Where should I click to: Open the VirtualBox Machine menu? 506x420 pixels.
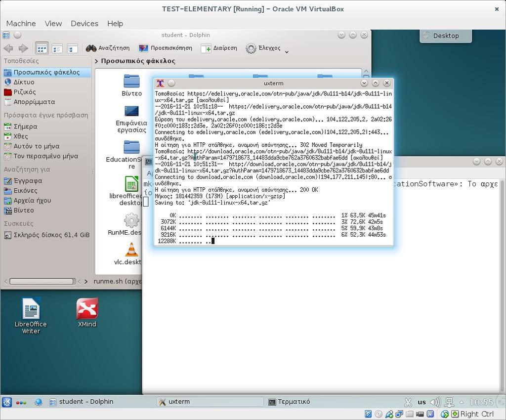21,24
